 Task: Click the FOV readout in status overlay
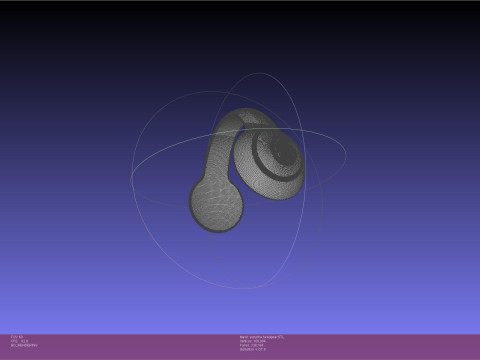[17, 337]
